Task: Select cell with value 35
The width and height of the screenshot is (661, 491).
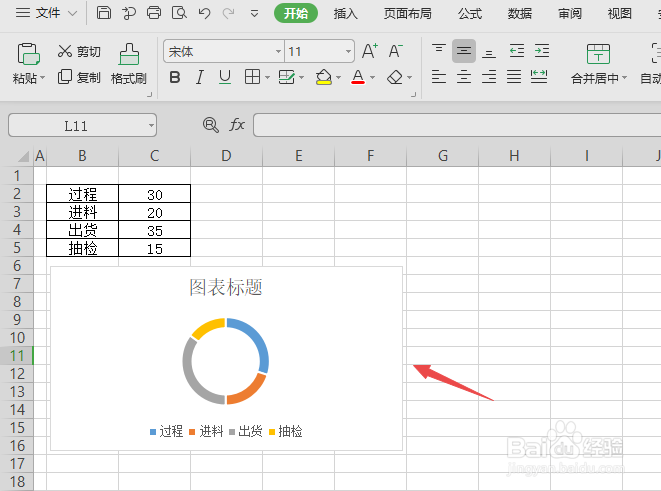Action: (155, 231)
